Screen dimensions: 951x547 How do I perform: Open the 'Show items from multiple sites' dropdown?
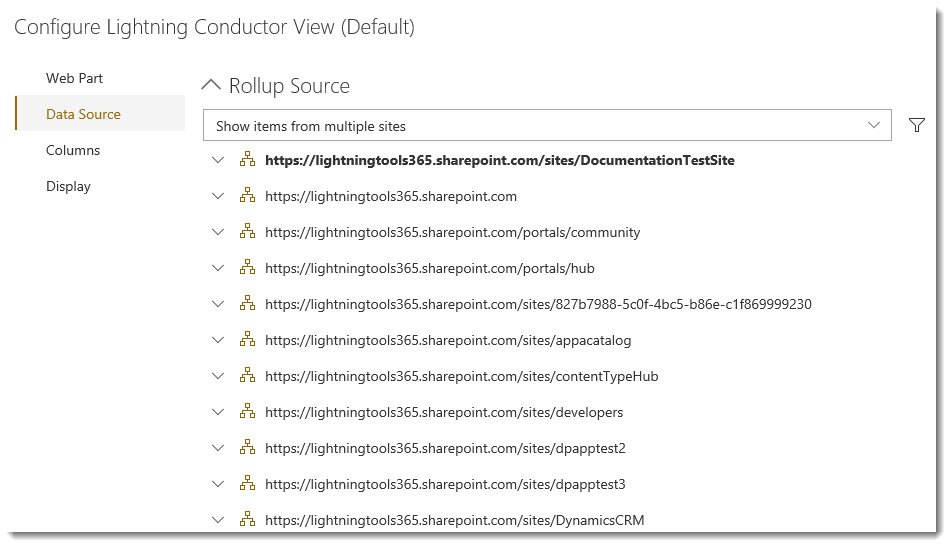pyautogui.click(x=547, y=126)
